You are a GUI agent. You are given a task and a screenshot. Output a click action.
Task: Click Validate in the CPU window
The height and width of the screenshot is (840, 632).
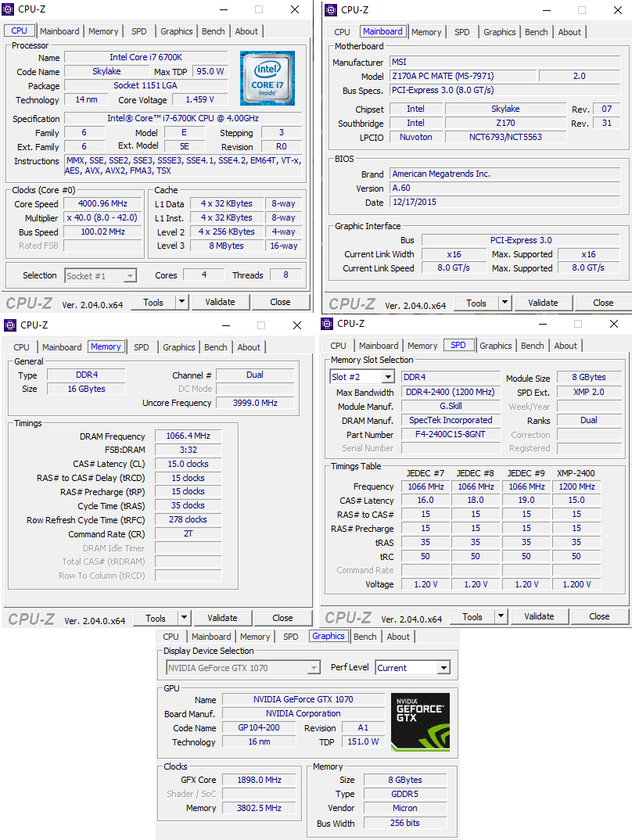(220, 302)
